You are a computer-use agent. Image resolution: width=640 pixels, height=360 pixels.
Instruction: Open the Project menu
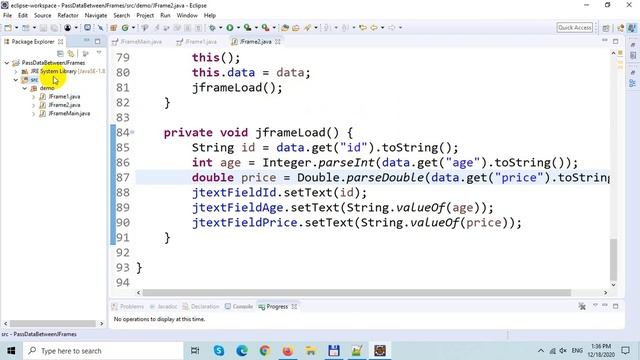[x=145, y=16]
